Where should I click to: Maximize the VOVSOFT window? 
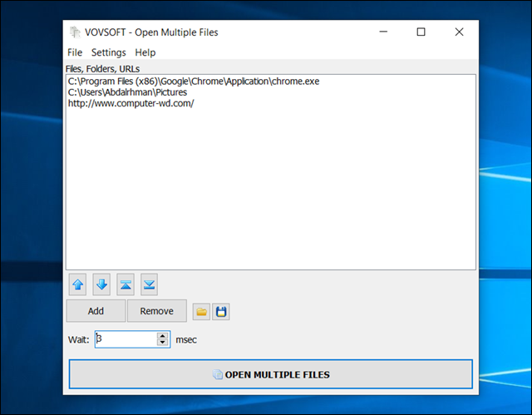click(421, 32)
